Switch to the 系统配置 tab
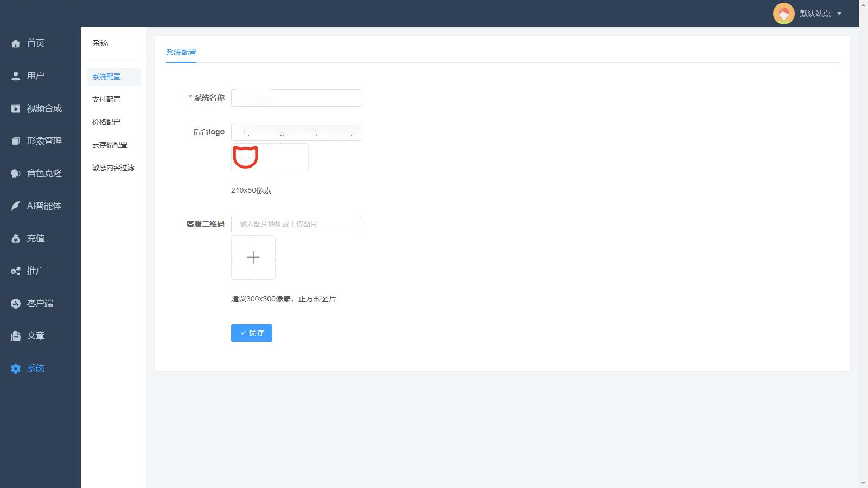The height and width of the screenshot is (488, 868). tap(181, 52)
